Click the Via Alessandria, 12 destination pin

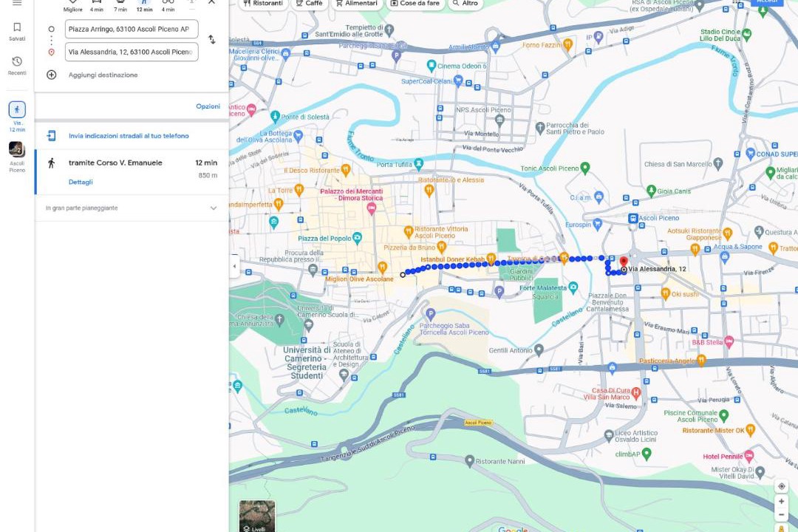point(624,263)
